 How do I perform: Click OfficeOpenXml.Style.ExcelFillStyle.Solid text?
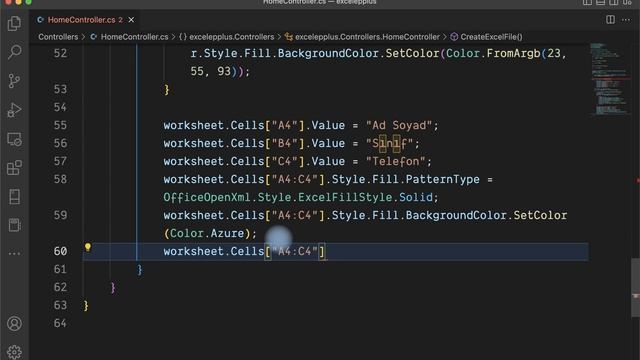[298, 197]
